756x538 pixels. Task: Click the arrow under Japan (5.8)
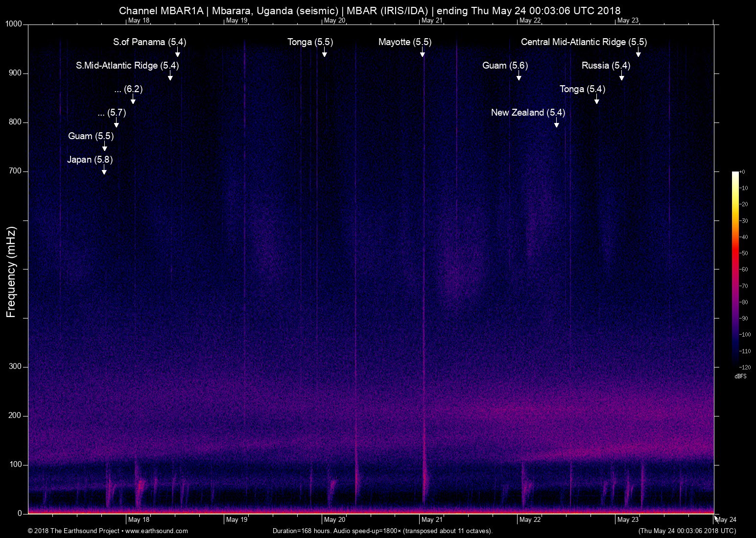104,170
